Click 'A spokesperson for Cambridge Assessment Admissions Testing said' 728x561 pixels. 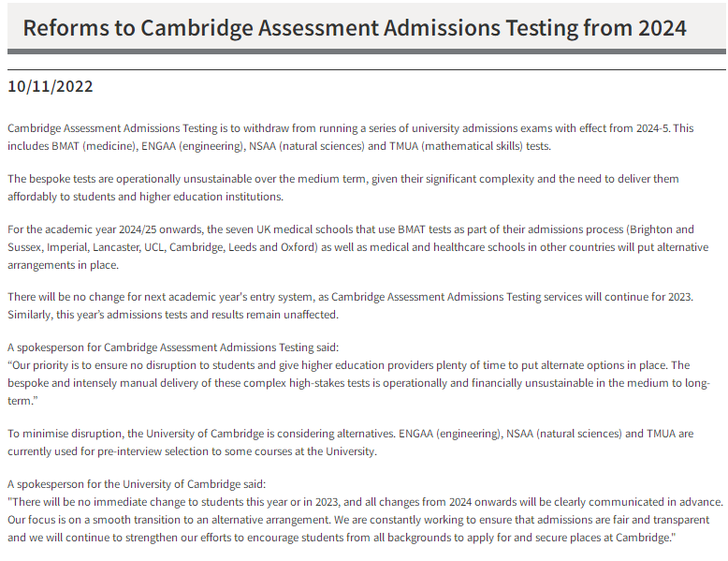pyautogui.click(x=173, y=347)
